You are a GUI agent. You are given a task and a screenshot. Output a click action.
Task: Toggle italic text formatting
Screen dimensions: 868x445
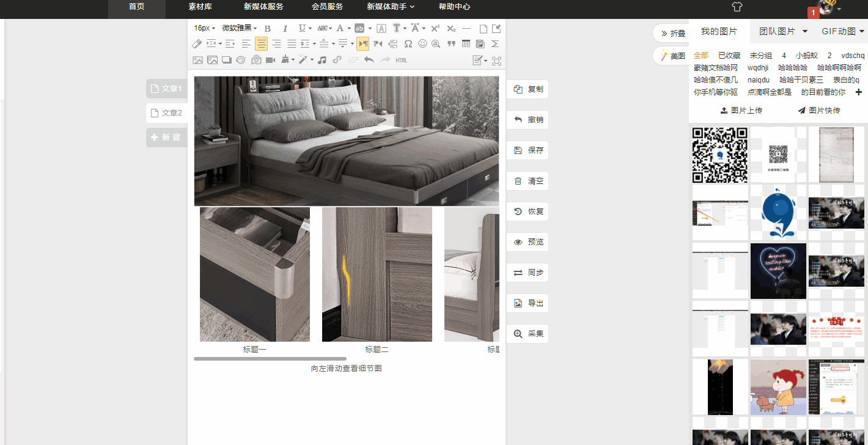284,28
